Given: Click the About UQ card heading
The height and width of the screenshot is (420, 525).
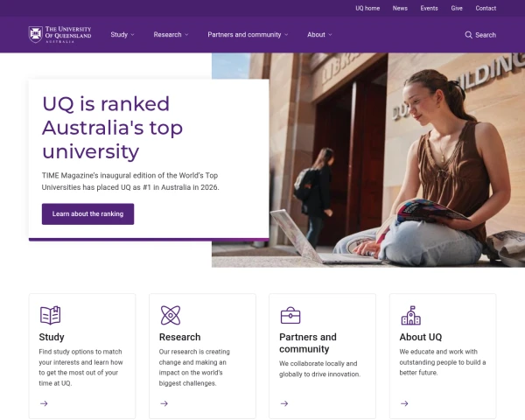Looking at the screenshot, I should click(421, 337).
